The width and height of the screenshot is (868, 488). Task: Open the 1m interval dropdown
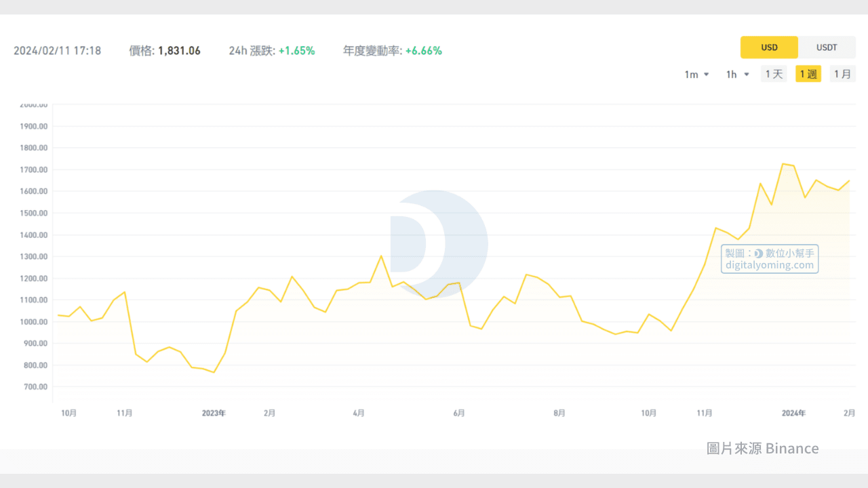point(696,75)
